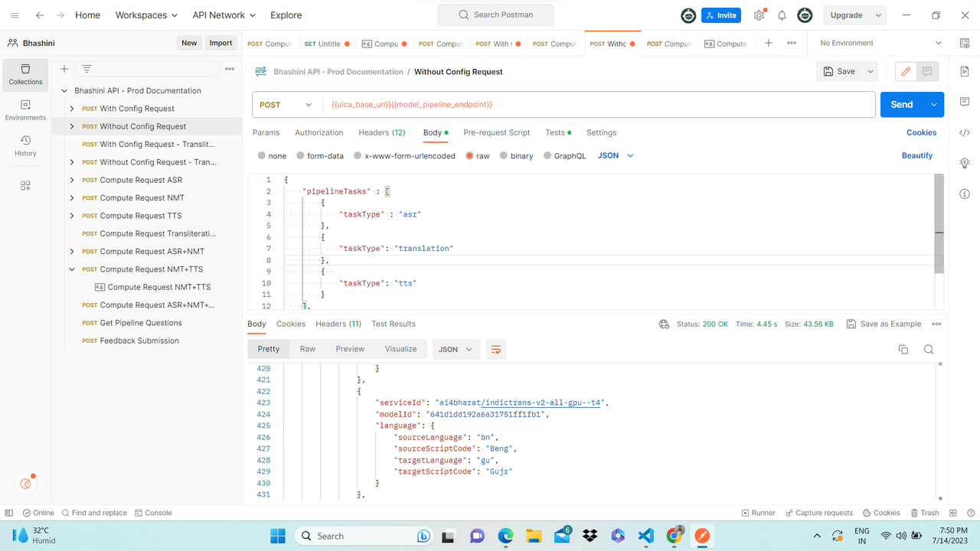Go forward with the right arrow
This screenshot has width=980, height=551.
pyautogui.click(x=60, y=15)
